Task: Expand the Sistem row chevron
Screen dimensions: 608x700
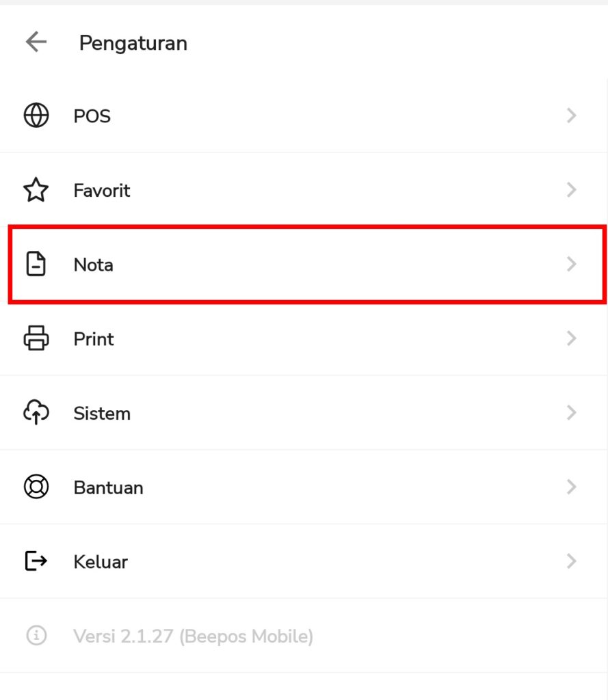Action: pyautogui.click(x=572, y=413)
